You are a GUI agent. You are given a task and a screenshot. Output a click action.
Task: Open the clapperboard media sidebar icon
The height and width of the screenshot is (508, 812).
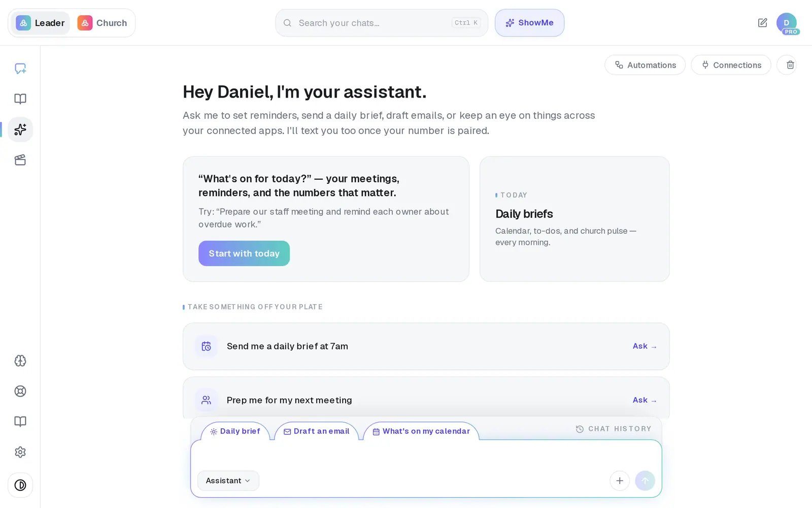click(x=20, y=160)
